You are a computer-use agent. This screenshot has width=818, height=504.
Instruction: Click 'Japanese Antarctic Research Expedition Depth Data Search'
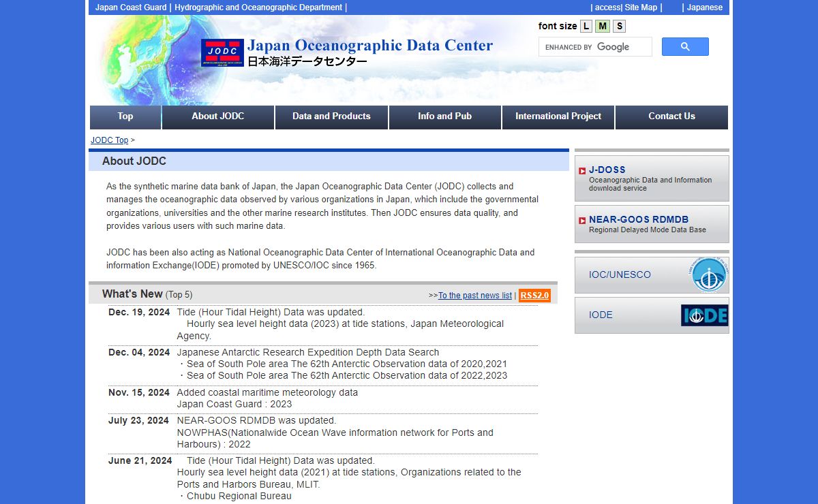[x=308, y=352]
